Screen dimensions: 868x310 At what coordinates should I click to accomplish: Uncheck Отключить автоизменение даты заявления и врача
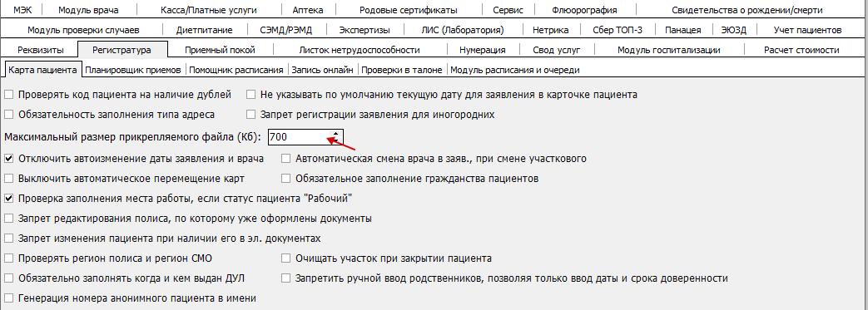click(x=8, y=159)
